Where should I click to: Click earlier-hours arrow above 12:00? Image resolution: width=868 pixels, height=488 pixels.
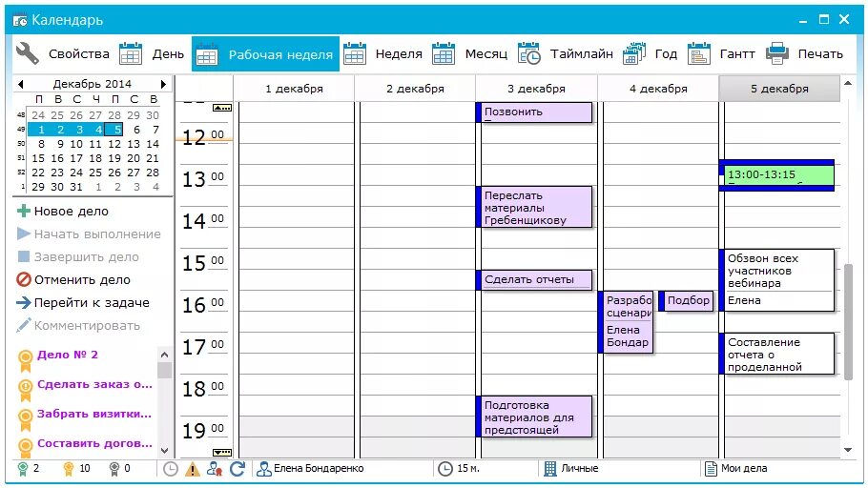click(x=222, y=108)
